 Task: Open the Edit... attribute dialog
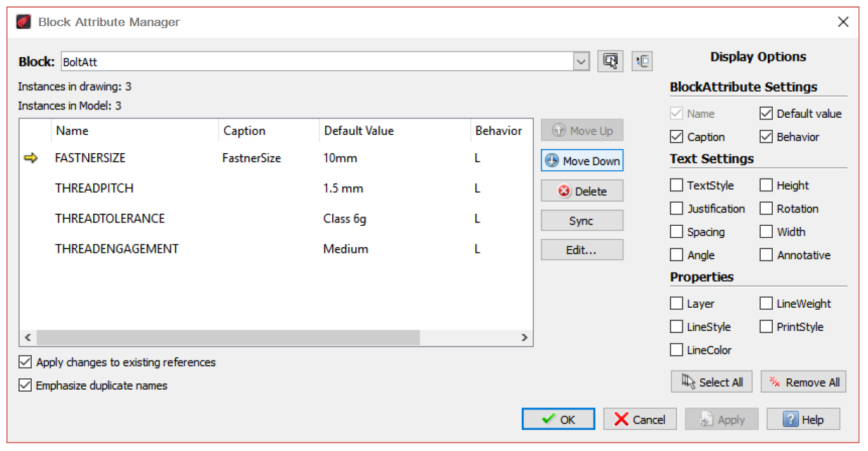pos(582,251)
